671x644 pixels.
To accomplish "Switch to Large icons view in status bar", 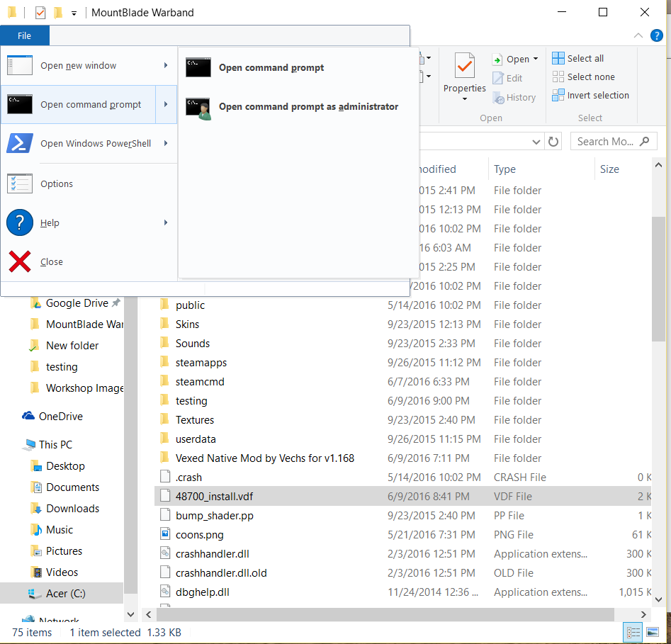I will [652, 633].
